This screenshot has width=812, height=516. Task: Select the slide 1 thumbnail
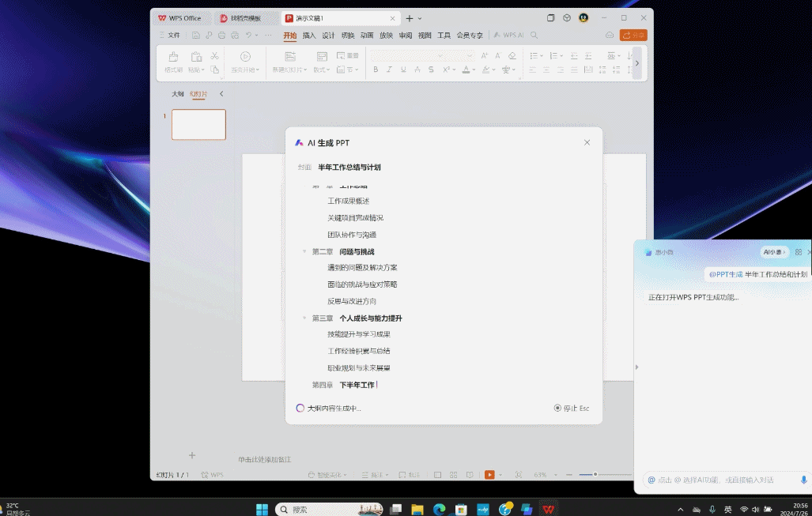[x=198, y=125]
